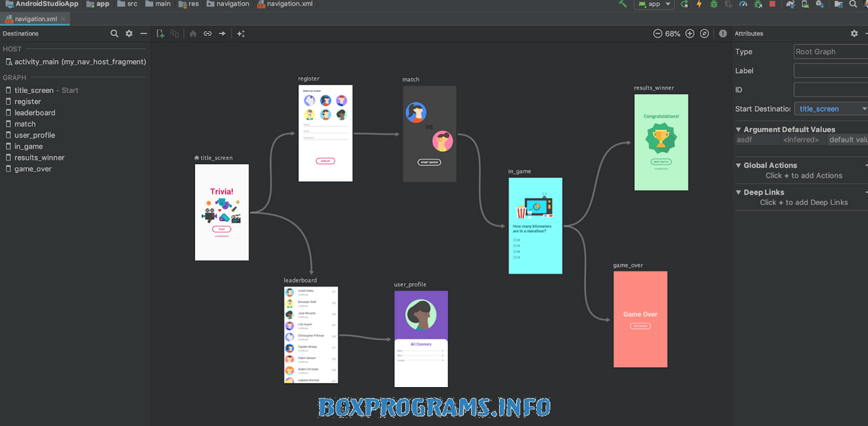The image size is (868, 426).
Task: Select leaderboard in the destinations list
Action: (x=35, y=113)
